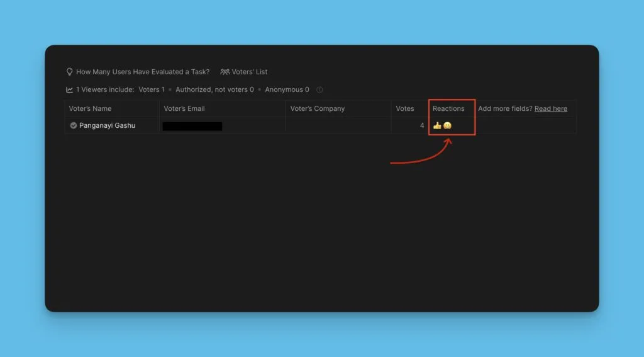Click the info circle after Anonymous 0
The image size is (644, 357).
pos(319,90)
